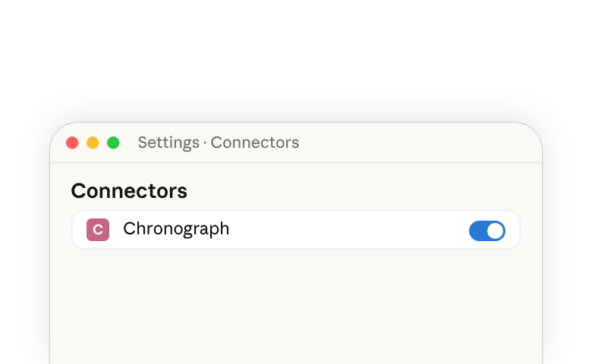Click the green traffic-light window control
This screenshot has width=592, height=364.
click(113, 143)
